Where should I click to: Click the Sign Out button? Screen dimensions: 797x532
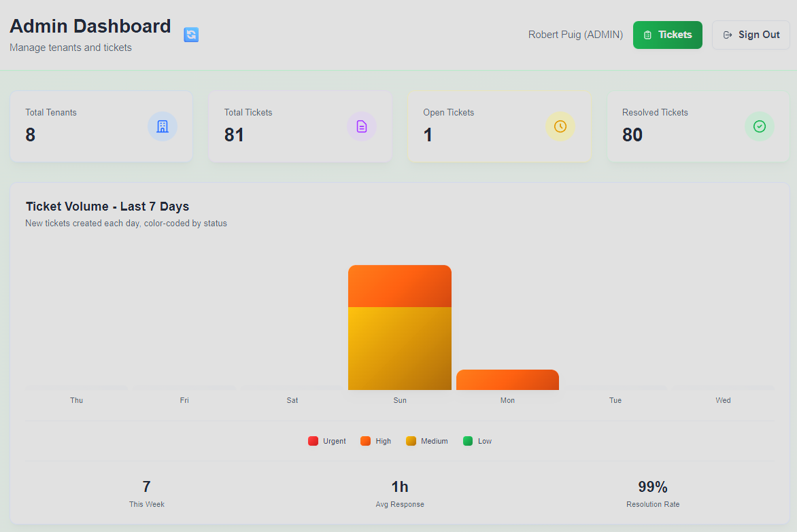751,35
